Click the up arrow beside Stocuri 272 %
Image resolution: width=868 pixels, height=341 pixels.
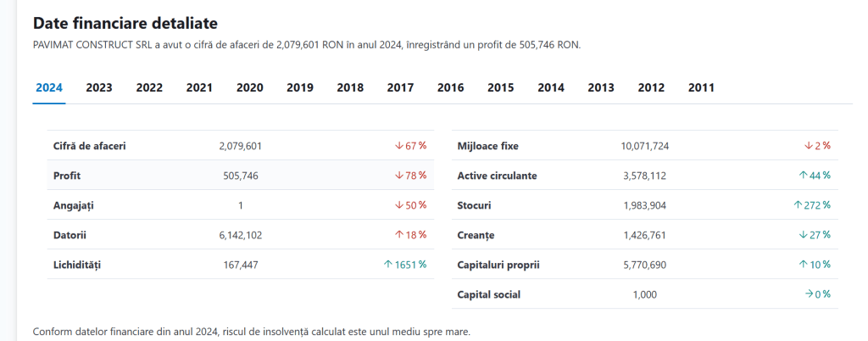[798, 205]
